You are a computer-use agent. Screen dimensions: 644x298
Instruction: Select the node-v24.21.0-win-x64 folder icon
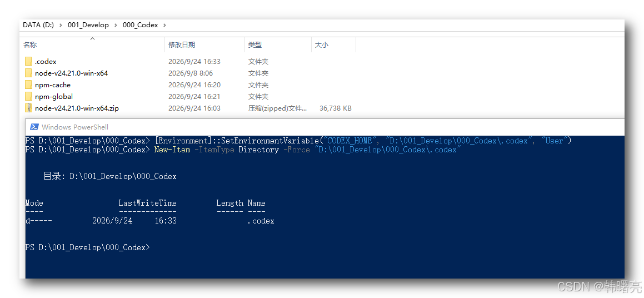[28, 73]
